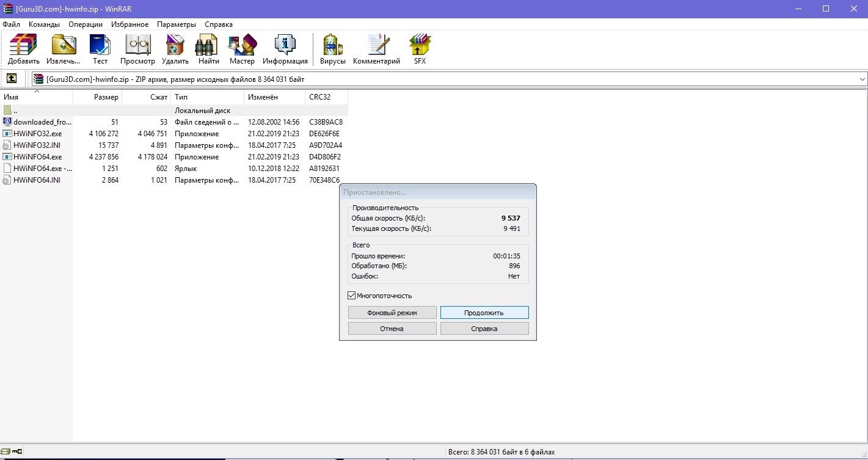Click CRC32 value A9D702A4
The width and height of the screenshot is (868, 460).
tap(326, 145)
